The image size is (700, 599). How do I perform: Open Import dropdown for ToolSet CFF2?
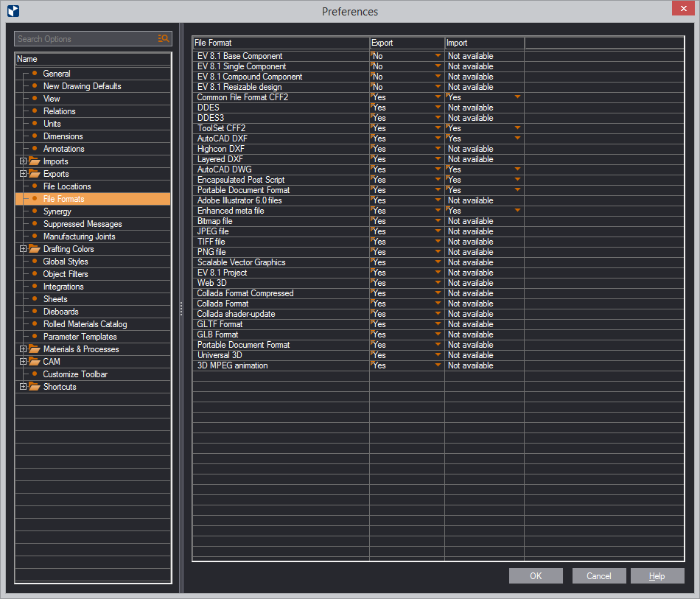pyautogui.click(x=517, y=128)
